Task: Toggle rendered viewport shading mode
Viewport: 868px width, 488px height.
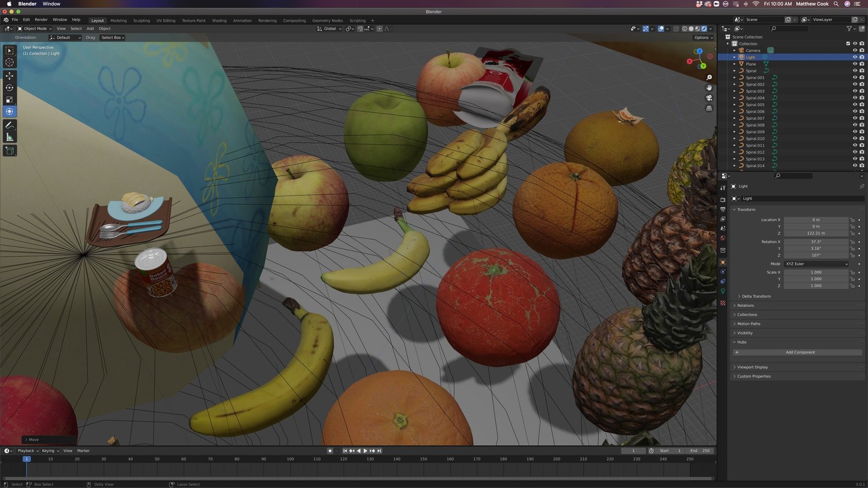Action: pyautogui.click(x=704, y=28)
